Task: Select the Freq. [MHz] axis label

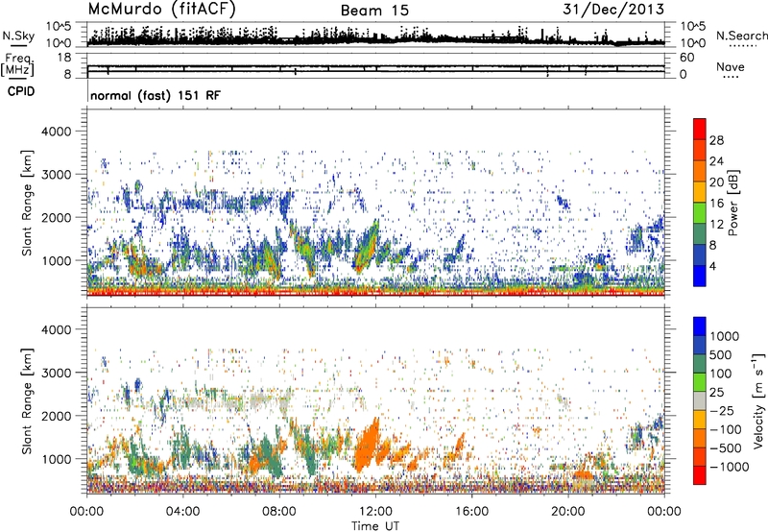Action: coord(17,64)
